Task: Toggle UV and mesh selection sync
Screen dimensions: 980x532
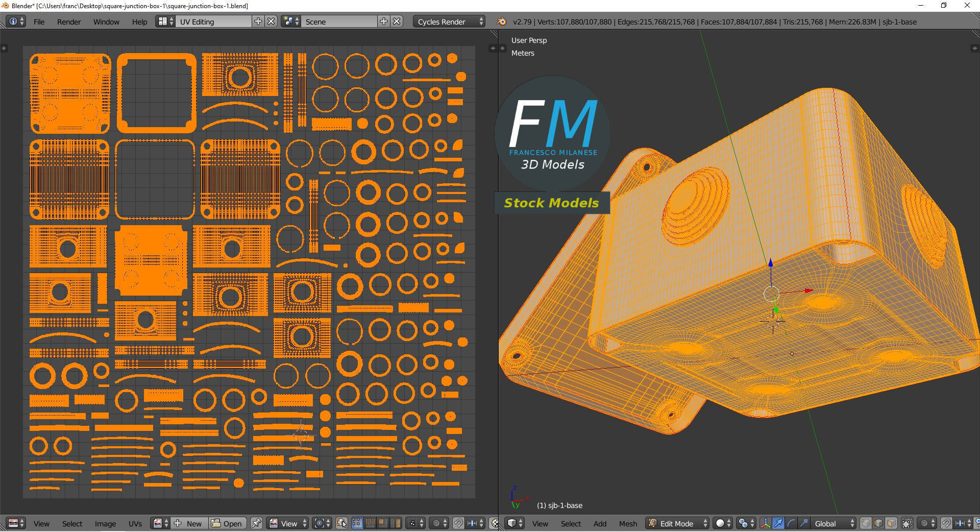Action: click(342, 523)
